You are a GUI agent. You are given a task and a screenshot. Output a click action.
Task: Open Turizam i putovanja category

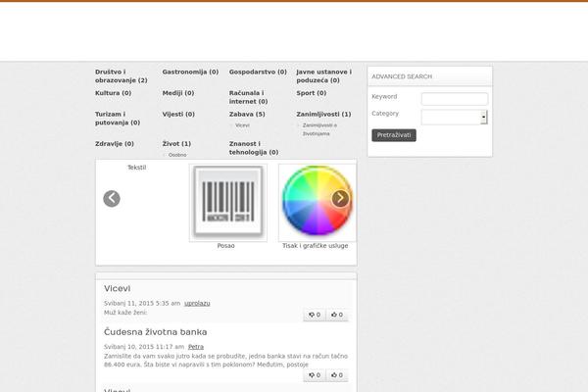118,119
